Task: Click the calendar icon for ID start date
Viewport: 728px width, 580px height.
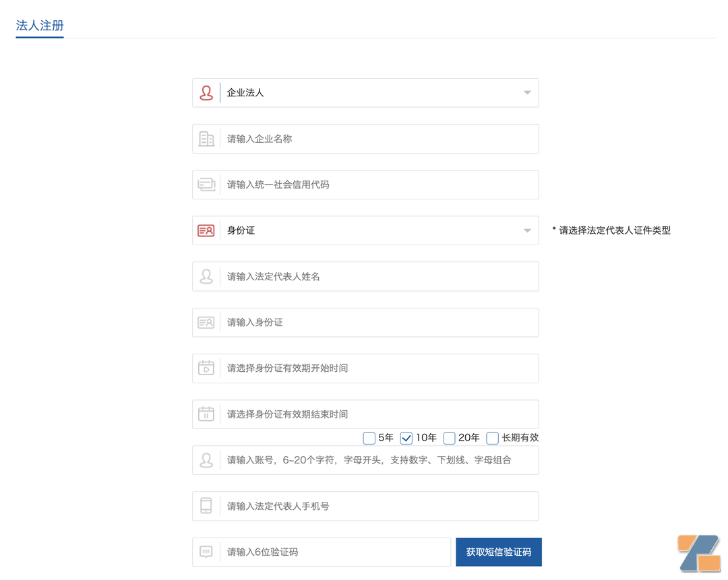Action: 206,368
